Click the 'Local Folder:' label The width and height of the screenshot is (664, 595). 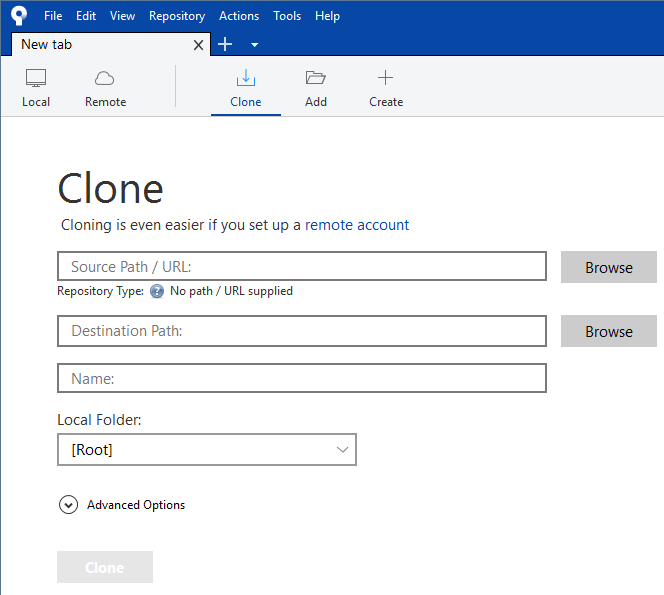(x=99, y=420)
